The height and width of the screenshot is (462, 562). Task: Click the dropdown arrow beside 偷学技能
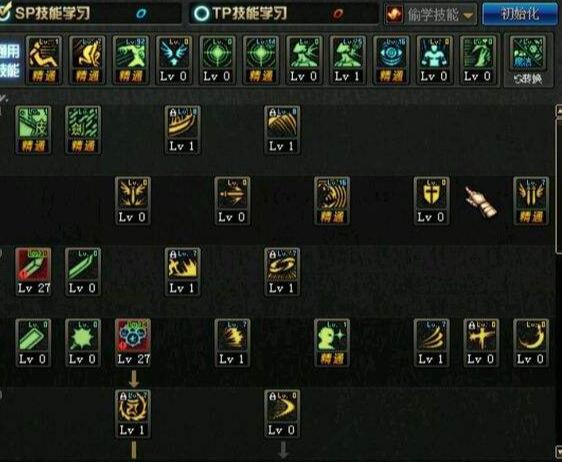(468, 15)
